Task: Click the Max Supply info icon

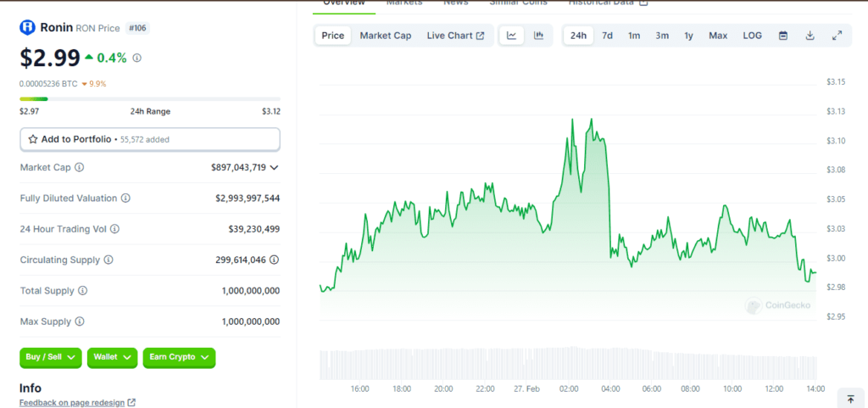Action: [80, 321]
